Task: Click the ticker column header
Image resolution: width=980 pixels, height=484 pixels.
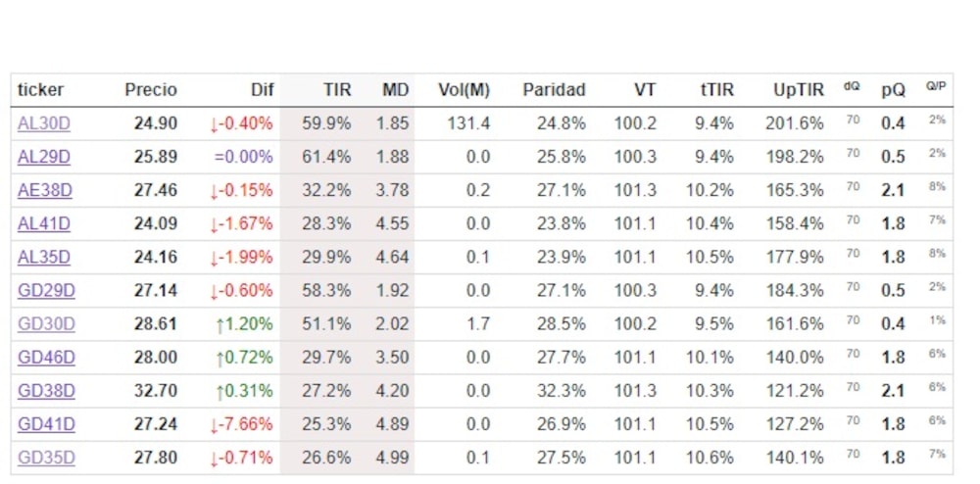Action: [40, 90]
